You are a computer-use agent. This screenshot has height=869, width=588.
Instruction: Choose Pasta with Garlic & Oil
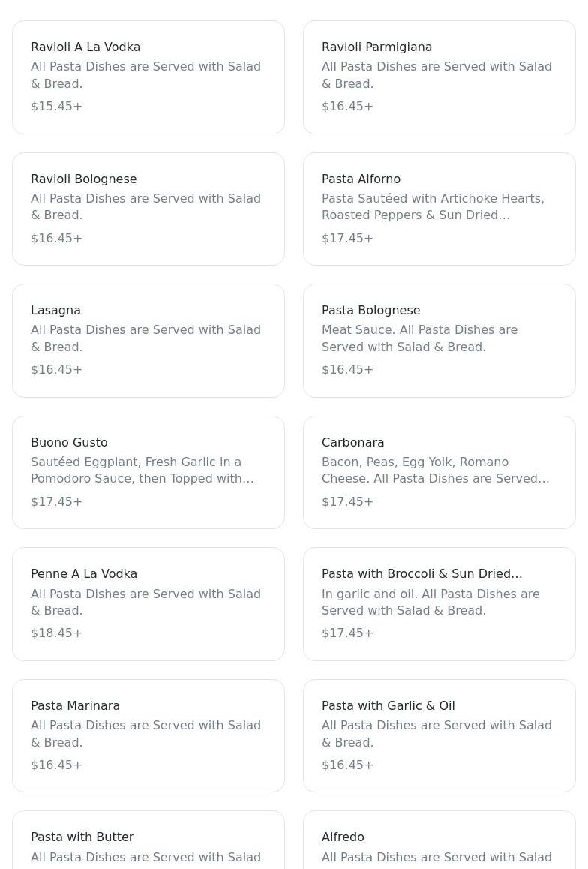click(x=439, y=735)
